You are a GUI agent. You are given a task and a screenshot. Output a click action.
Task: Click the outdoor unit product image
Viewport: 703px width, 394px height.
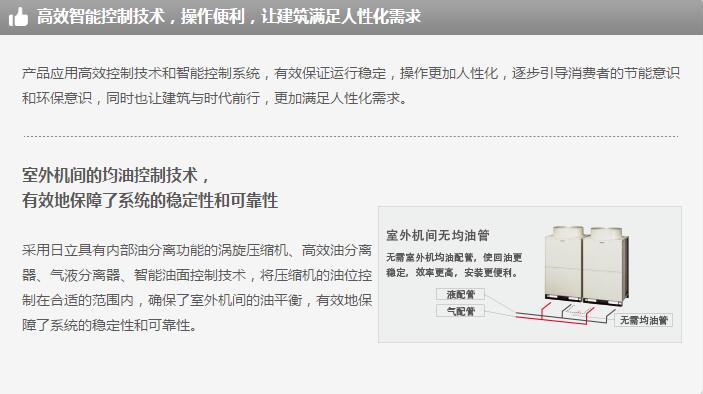pos(586,265)
